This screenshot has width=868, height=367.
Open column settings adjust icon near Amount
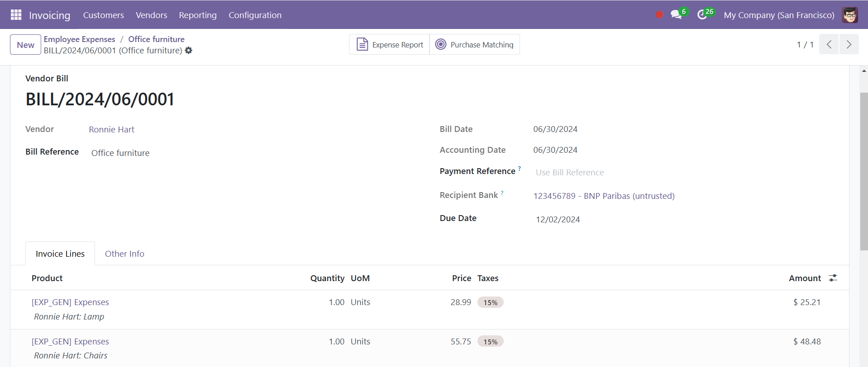click(833, 278)
